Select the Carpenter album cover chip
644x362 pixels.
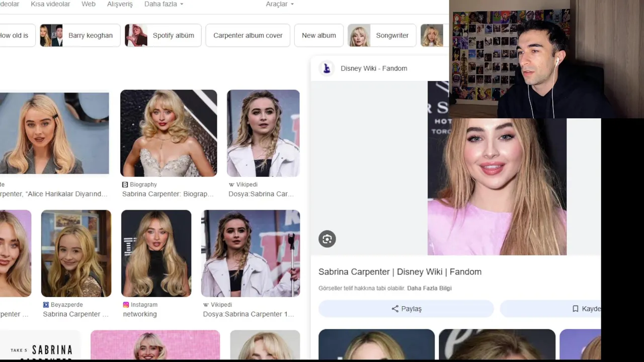tap(248, 35)
